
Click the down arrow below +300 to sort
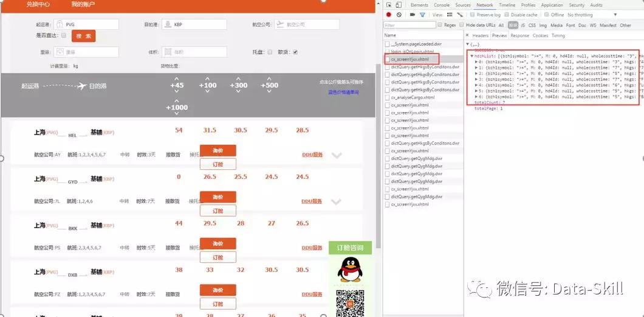coord(238,92)
